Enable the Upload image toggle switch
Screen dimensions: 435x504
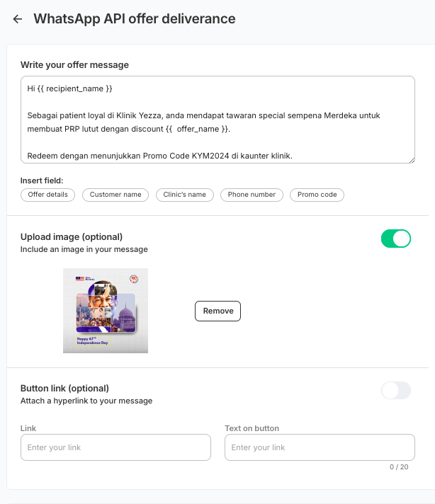coord(395,239)
